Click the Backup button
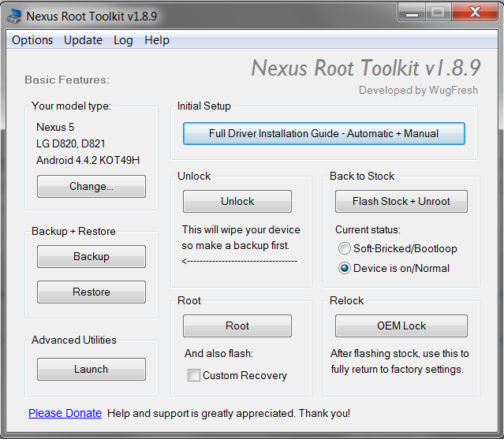 pyautogui.click(x=91, y=257)
